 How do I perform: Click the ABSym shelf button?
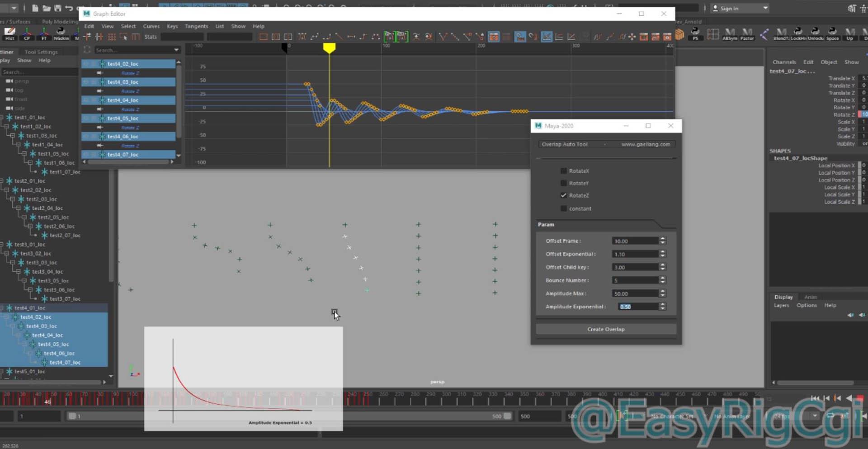[x=730, y=33]
